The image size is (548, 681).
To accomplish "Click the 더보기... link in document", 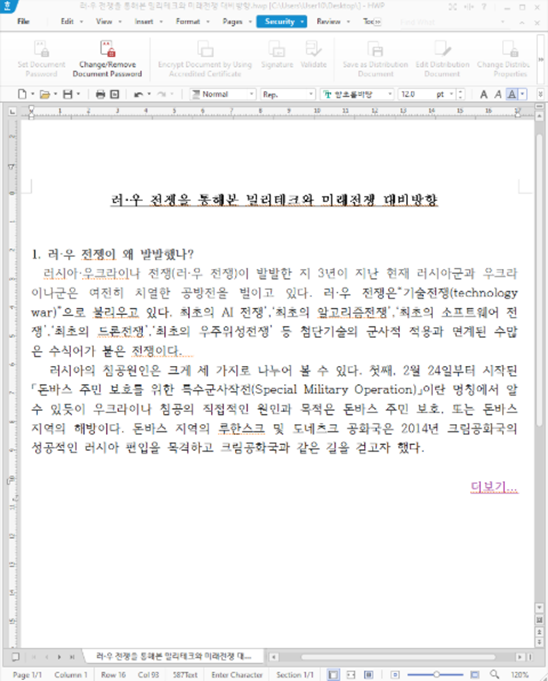I will coord(494,487).
